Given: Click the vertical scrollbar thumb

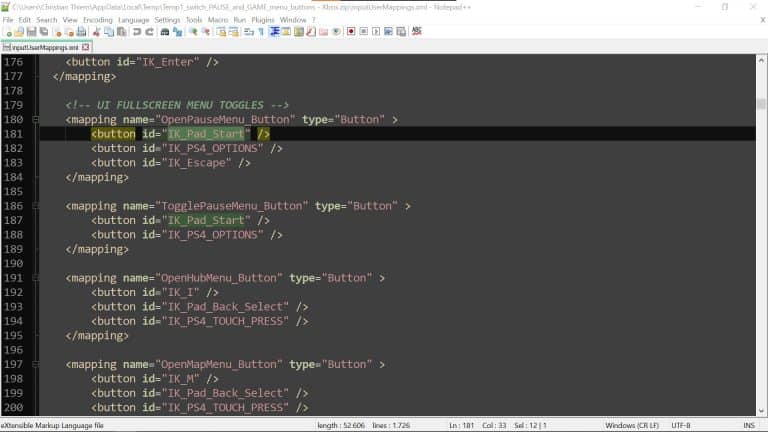Looking at the screenshot, I should point(761,104).
